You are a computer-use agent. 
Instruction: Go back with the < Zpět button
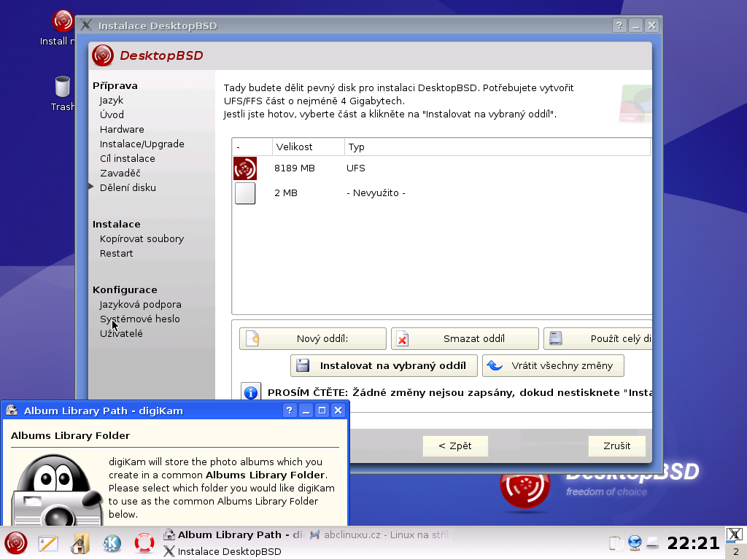click(455, 446)
